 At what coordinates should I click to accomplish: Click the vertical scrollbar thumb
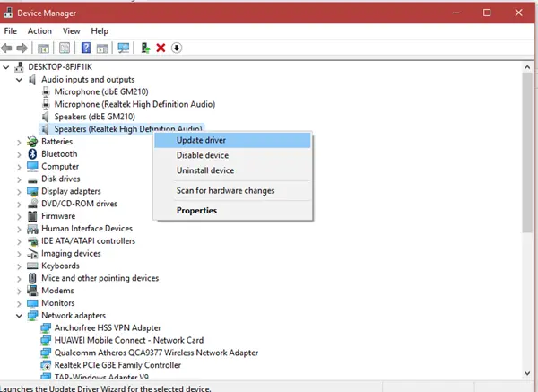click(527, 153)
